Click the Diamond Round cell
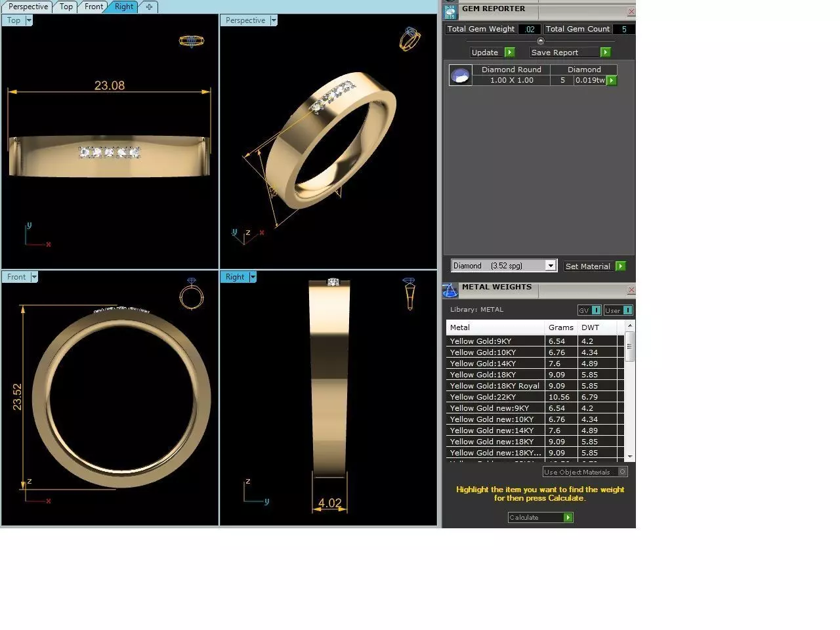The width and height of the screenshot is (840, 630). click(x=511, y=70)
